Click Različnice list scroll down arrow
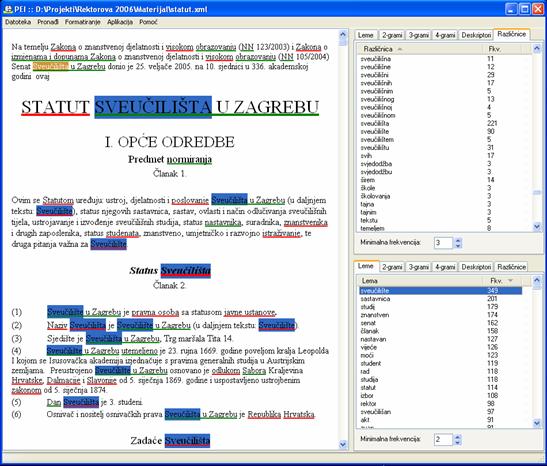This screenshot has width=547, height=466. pyautogui.click(x=537, y=227)
